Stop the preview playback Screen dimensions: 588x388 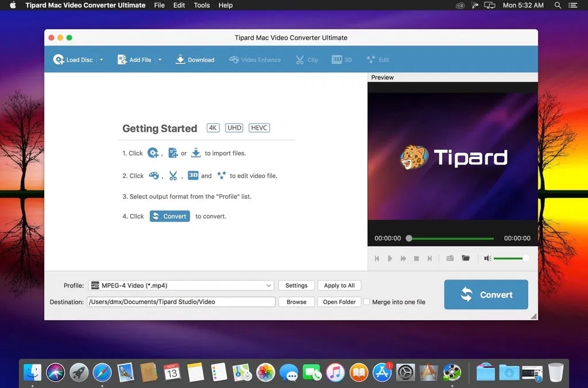click(416, 258)
